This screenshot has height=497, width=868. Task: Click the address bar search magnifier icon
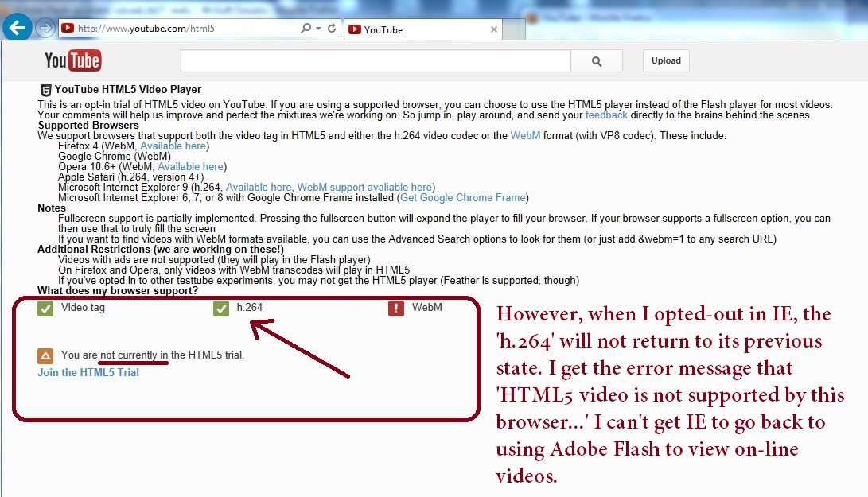click(306, 29)
